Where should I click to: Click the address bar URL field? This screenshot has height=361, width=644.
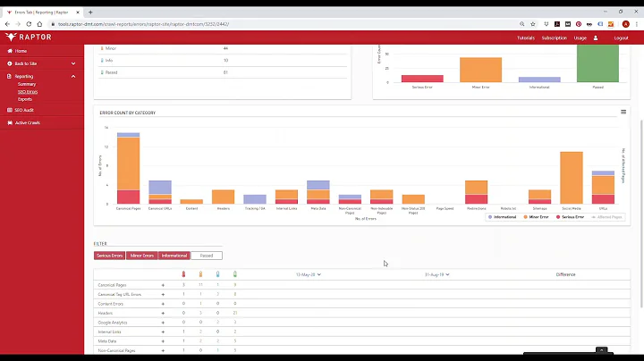click(284, 24)
